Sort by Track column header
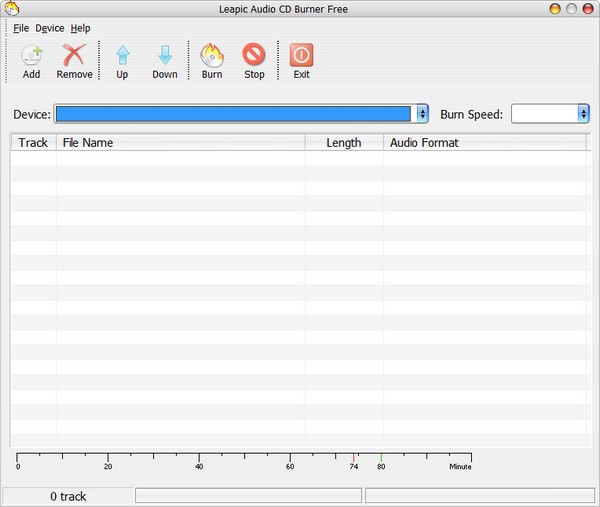 [33, 142]
